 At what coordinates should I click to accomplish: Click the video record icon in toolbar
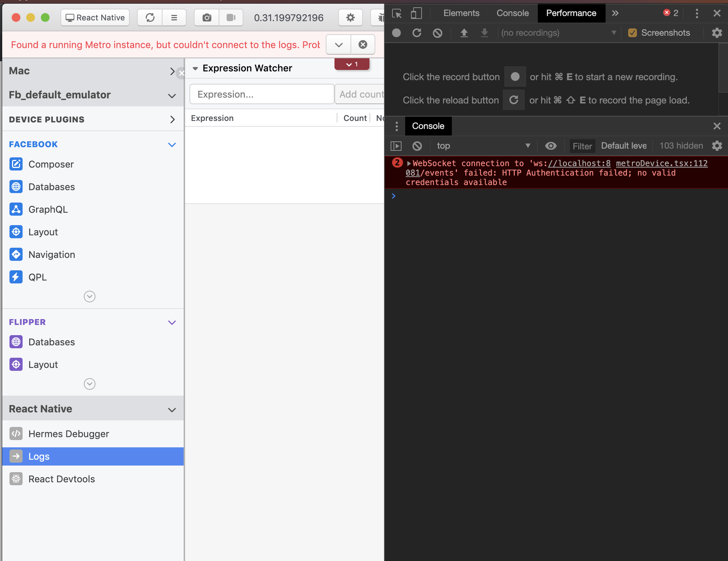[231, 17]
